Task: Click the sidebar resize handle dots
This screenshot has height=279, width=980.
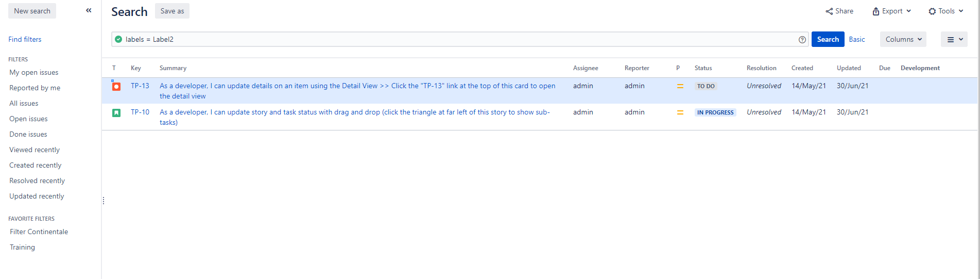Action: point(104,201)
